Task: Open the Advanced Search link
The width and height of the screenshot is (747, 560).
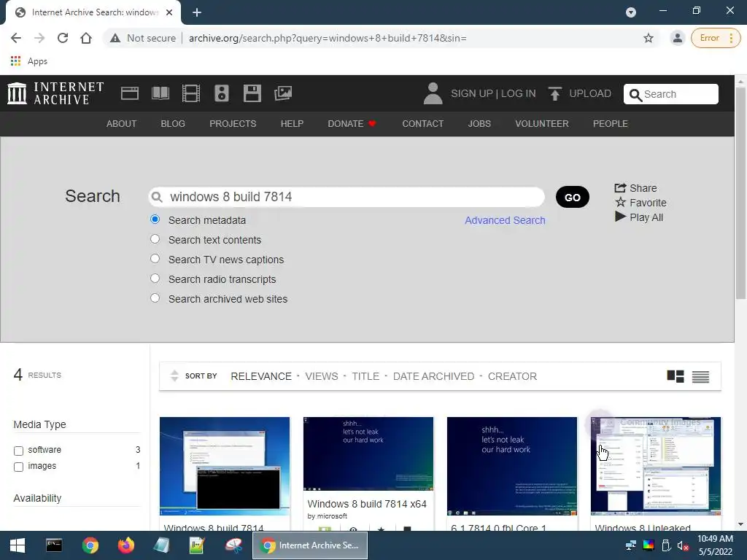Action: click(505, 220)
